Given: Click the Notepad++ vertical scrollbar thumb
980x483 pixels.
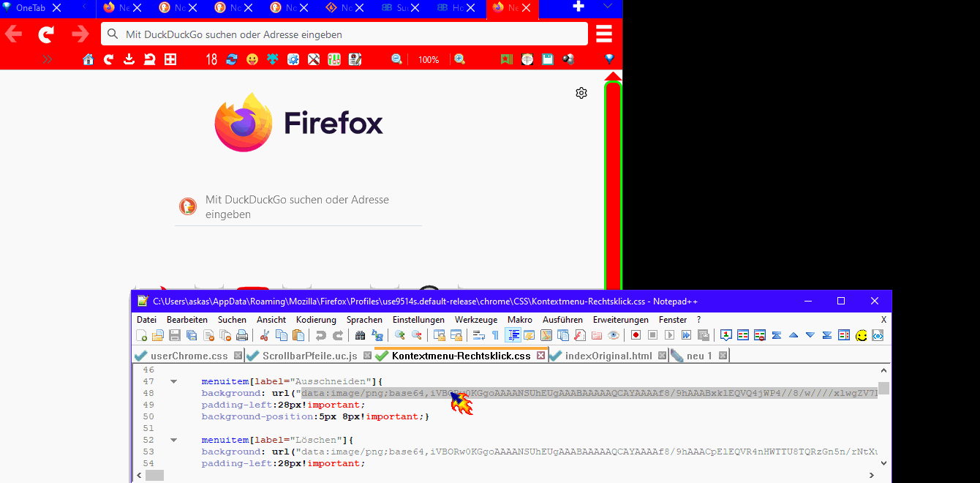Looking at the screenshot, I should click(x=884, y=388).
